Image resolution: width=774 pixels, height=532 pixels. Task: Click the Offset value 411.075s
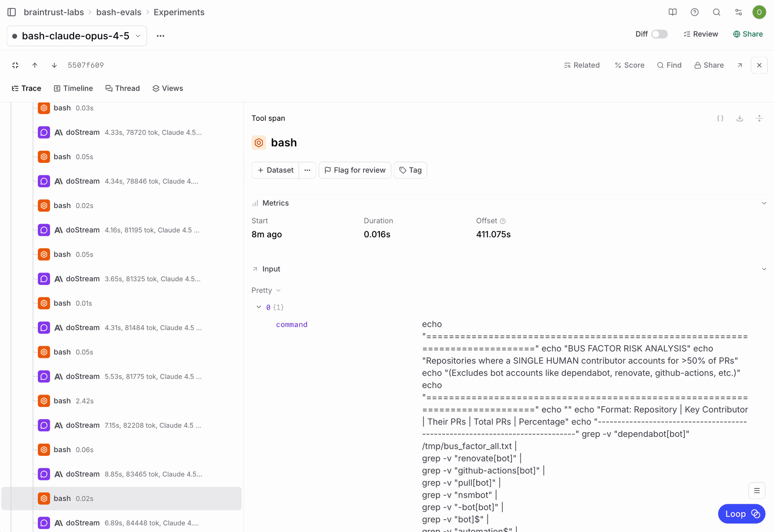[x=493, y=235]
